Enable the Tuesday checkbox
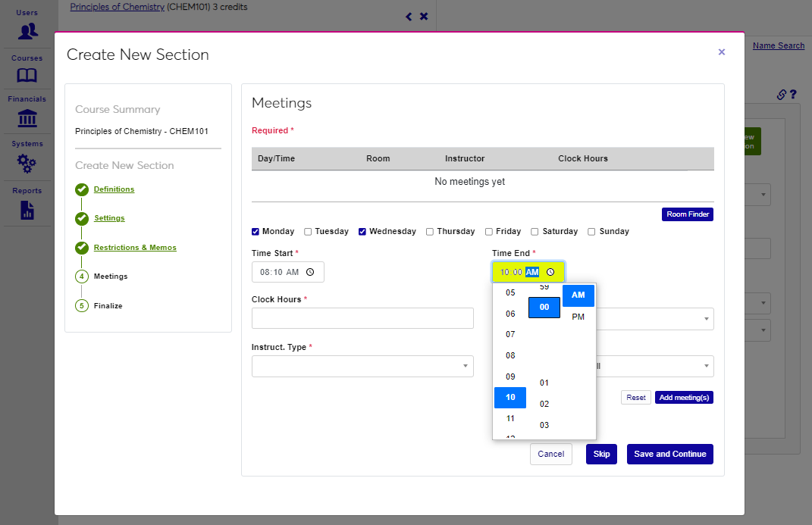The width and height of the screenshot is (812, 525). click(308, 232)
